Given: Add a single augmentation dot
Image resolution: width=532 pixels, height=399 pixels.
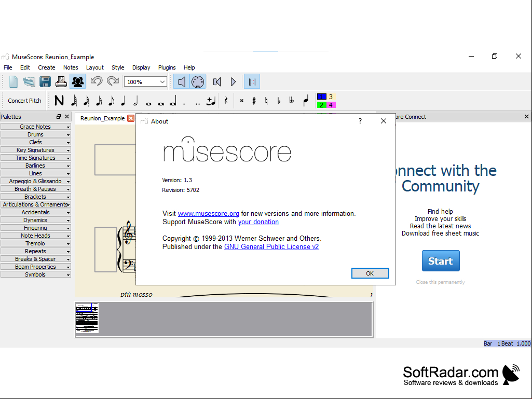Looking at the screenshot, I should click(184, 103).
